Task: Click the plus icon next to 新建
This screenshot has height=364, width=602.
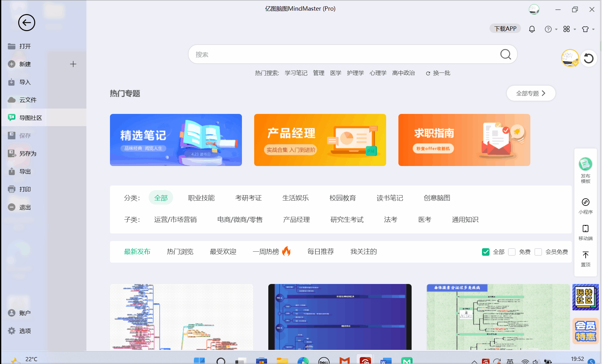Action: point(73,64)
